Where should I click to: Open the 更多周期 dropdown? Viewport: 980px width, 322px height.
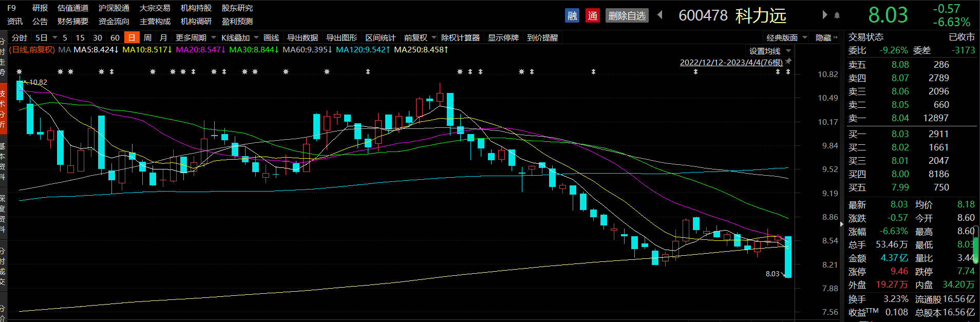click(196, 37)
